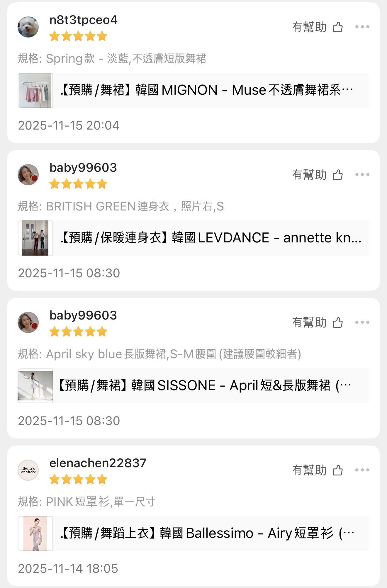Open the SISSONE April skirt title link
Viewport: 387px width, 588px height.
click(x=204, y=386)
